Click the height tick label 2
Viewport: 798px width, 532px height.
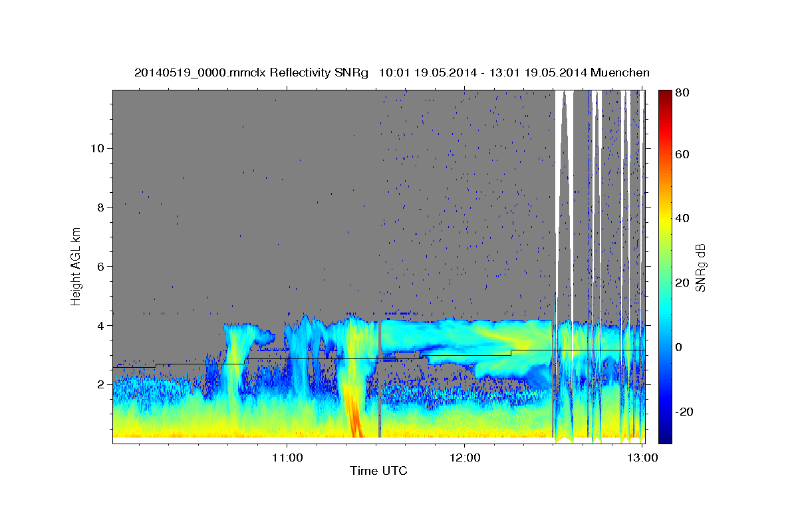[100, 385]
